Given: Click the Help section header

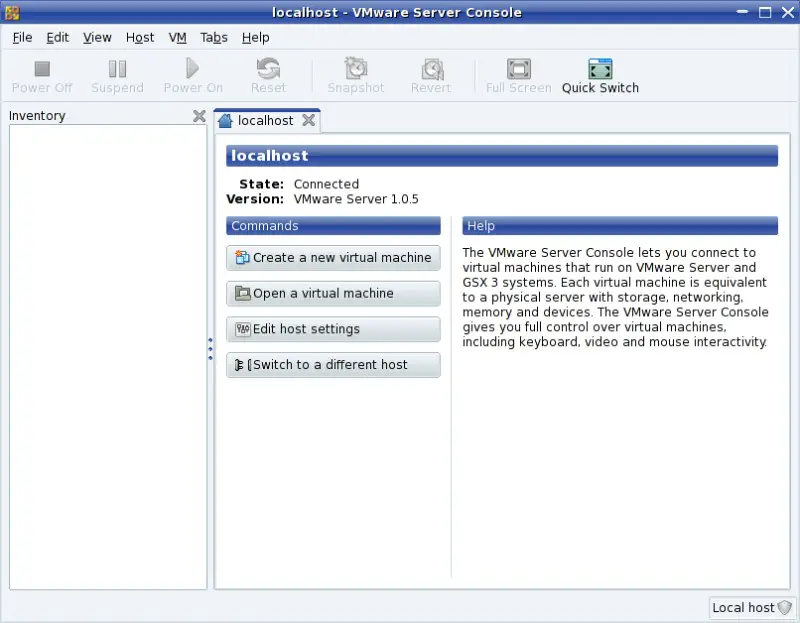Looking at the screenshot, I should click(x=620, y=226).
